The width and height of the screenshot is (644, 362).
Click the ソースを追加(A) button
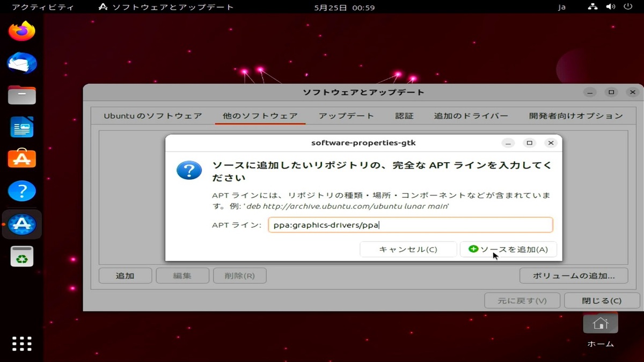pyautogui.click(x=508, y=249)
